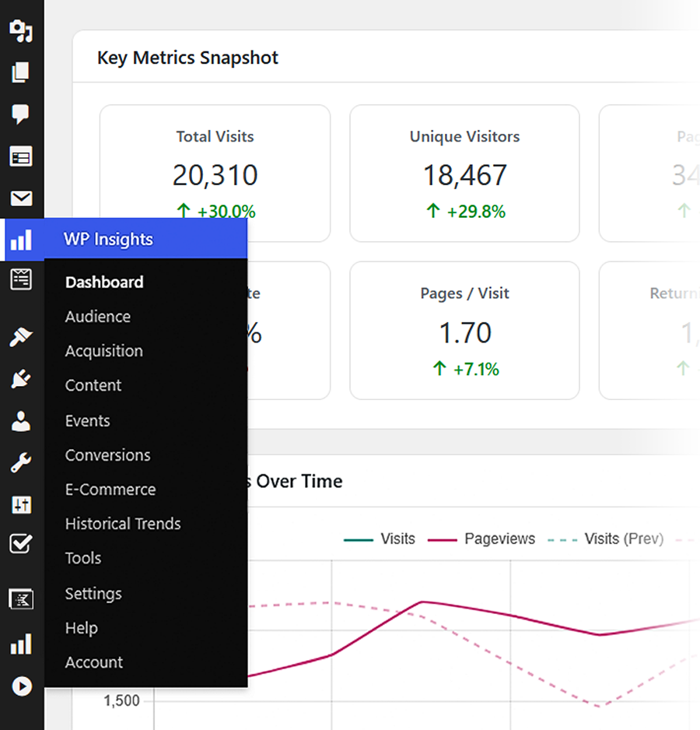
Task: Click the Pages / Visit value 1.70
Action: (465, 333)
